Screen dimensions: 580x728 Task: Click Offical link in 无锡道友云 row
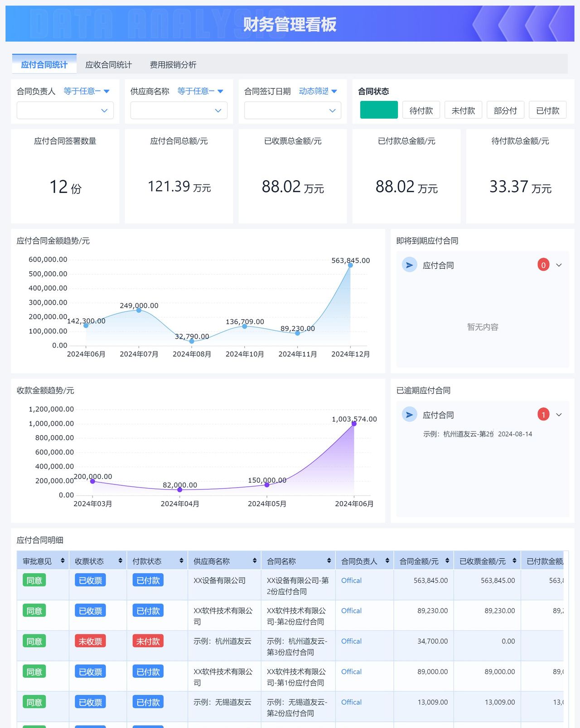351,702
